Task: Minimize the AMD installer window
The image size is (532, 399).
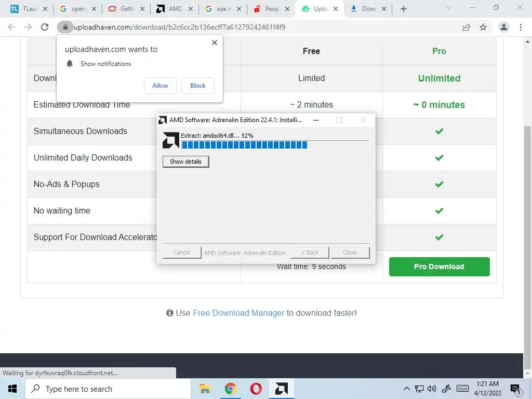Action: coord(316,120)
